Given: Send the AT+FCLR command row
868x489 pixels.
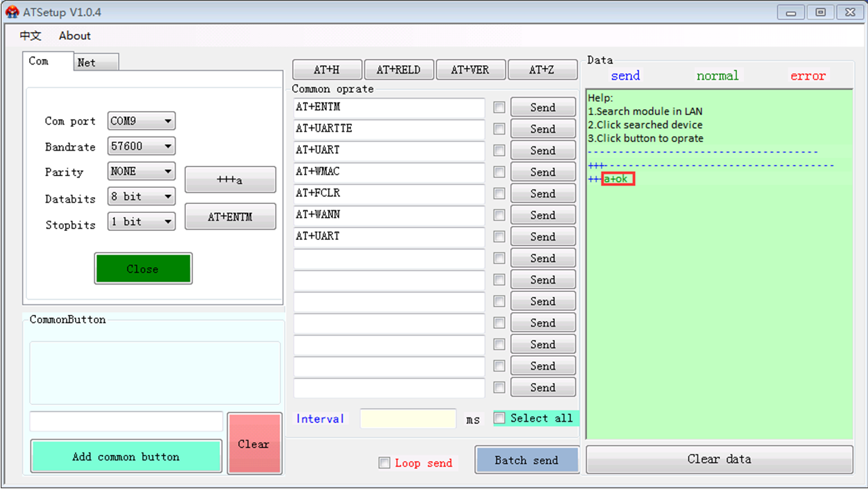Looking at the screenshot, I should pyautogui.click(x=543, y=194).
